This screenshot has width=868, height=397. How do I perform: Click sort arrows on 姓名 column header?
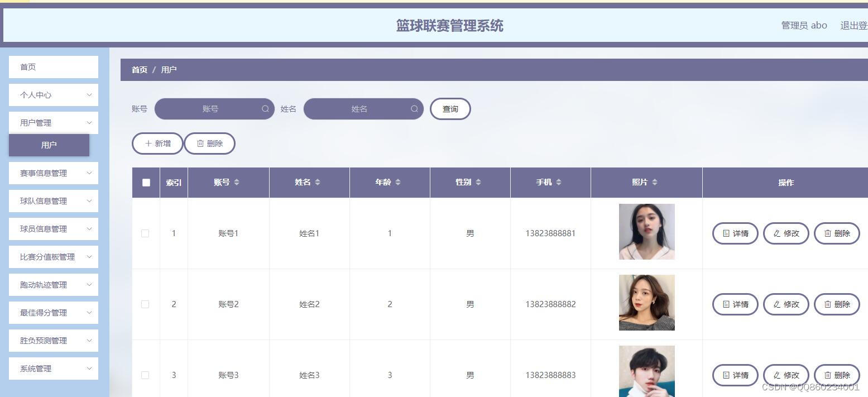pyautogui.click(x=318, y=182)
